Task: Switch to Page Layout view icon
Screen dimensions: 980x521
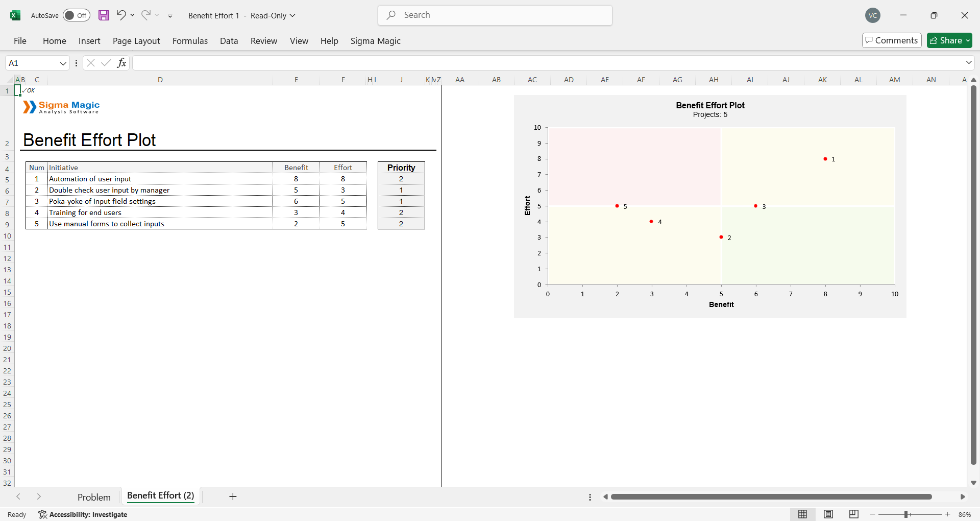Action: (x=828, y=514)
